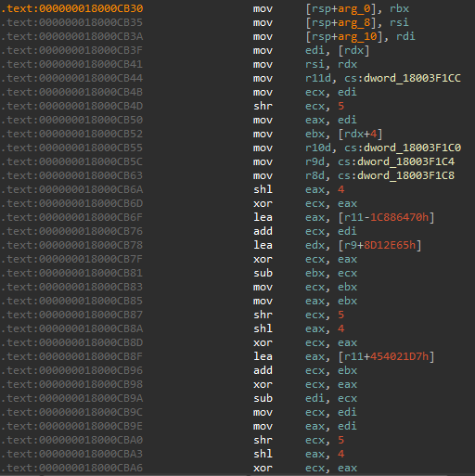The width and height of the screenshot is (475, 476).
Task: Click arg_10 stack variable
Action: tap(357, 36)
